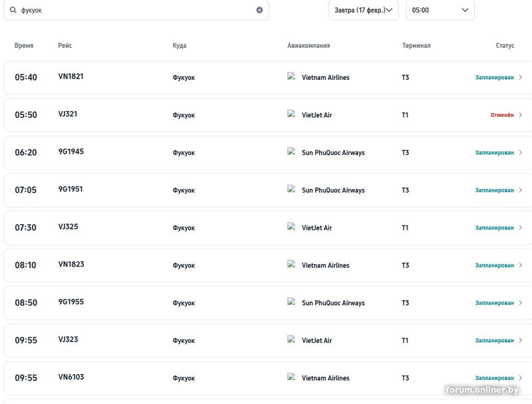Click Vietnam Airlines logo on flight VN1821
This screenshot has width=532, height=404.
point(291,77)
